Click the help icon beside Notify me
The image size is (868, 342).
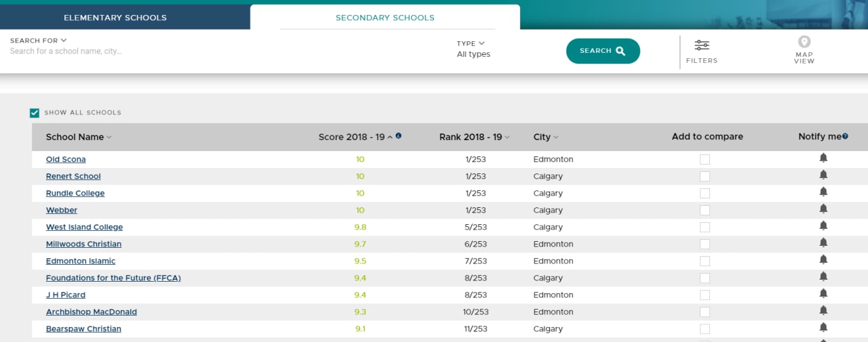(845, 136)
